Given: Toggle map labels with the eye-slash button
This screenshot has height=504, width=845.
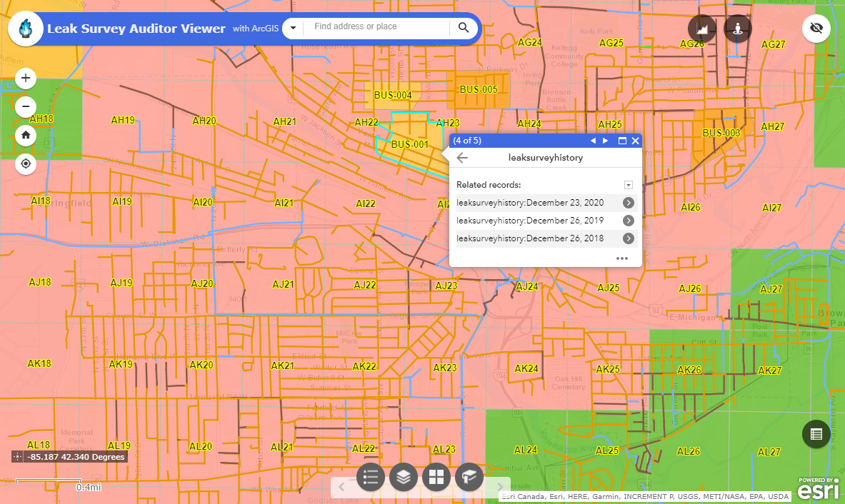Looking at the screenshot, I should [816, 29].
